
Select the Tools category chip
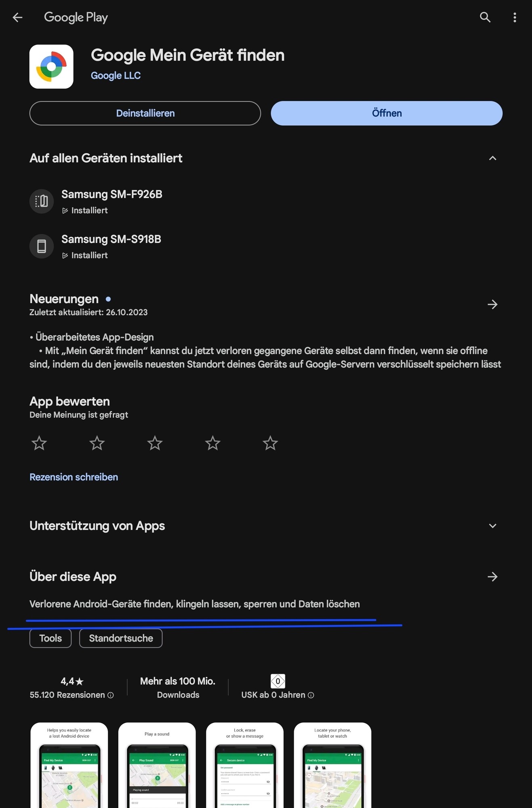pyautogui.click(x=50, y=638)
